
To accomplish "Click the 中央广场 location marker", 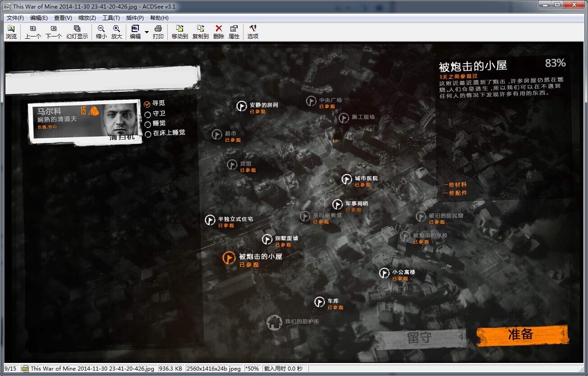I will click(311, 101).
